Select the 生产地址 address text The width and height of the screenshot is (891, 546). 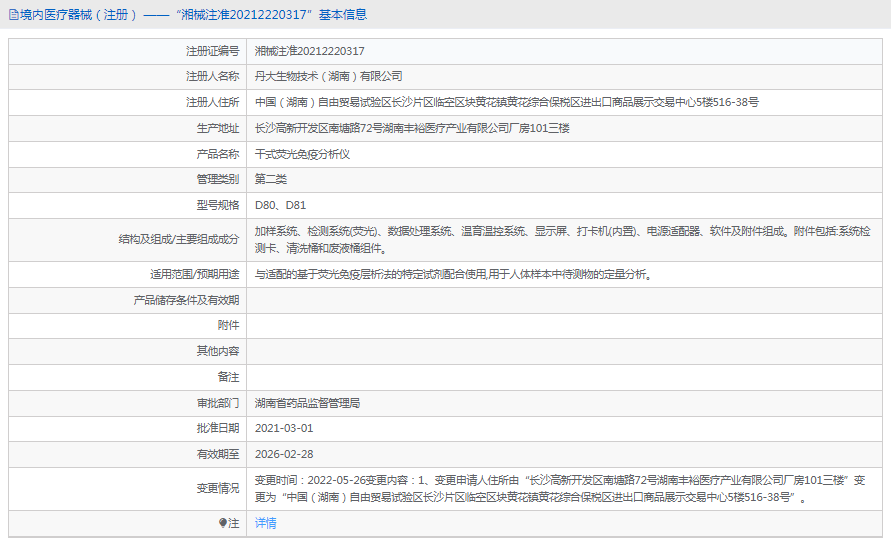pos(411,128)
